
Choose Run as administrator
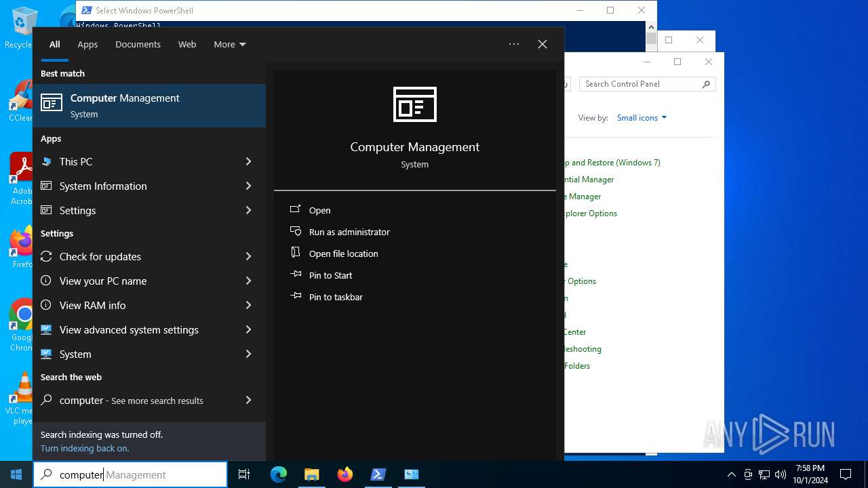pos(349,232)
